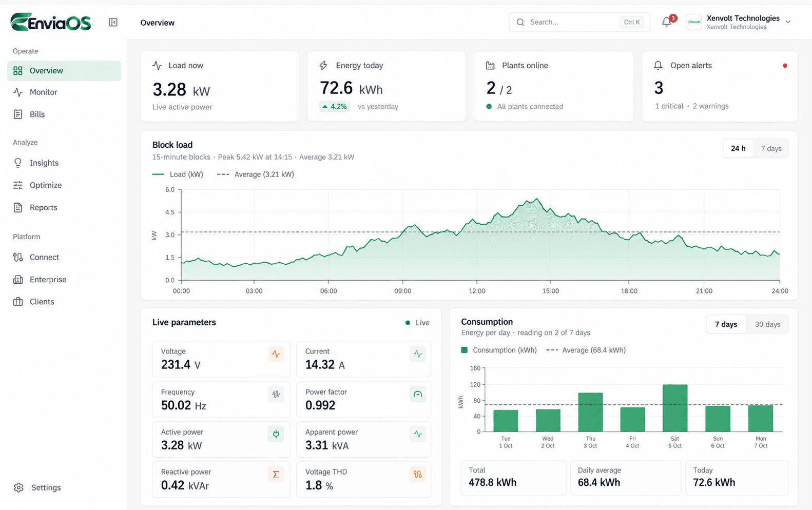Image resolution: width=812 pixels, height=510 pixels.
Task: Click the Xenvolt Technologies account logo
Action: click(694, 22)
